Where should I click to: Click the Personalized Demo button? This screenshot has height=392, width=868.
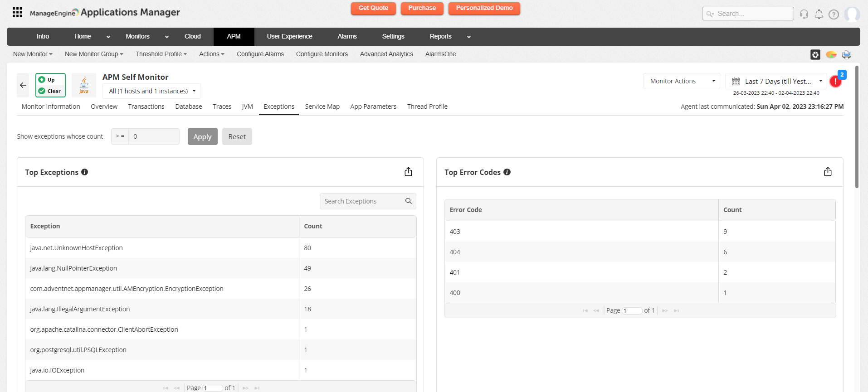(x=484, y=8)
